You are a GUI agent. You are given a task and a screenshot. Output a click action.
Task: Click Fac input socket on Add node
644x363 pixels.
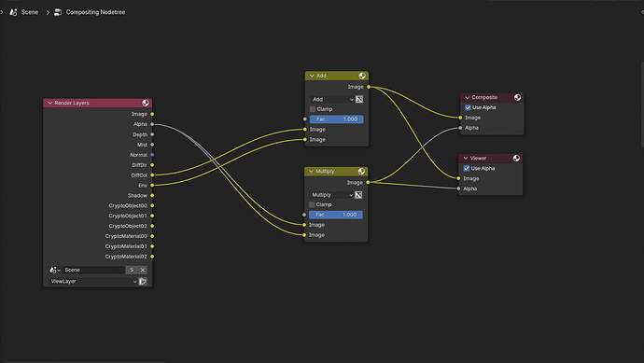pyautogui.click(x=305, y=119)
